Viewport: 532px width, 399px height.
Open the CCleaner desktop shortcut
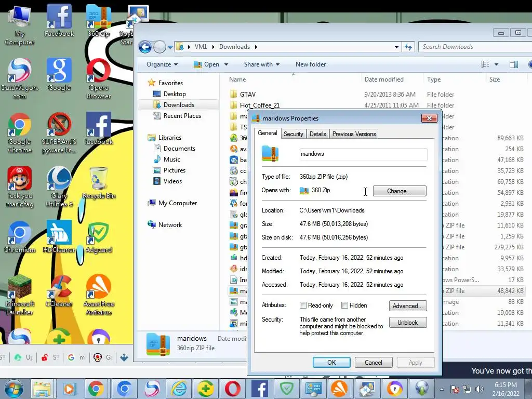(59, 290)
